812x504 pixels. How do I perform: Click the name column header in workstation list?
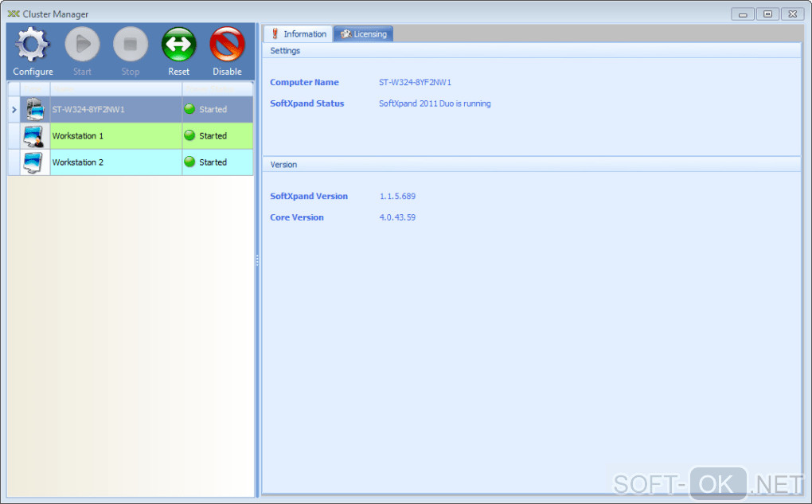(116, 88)
